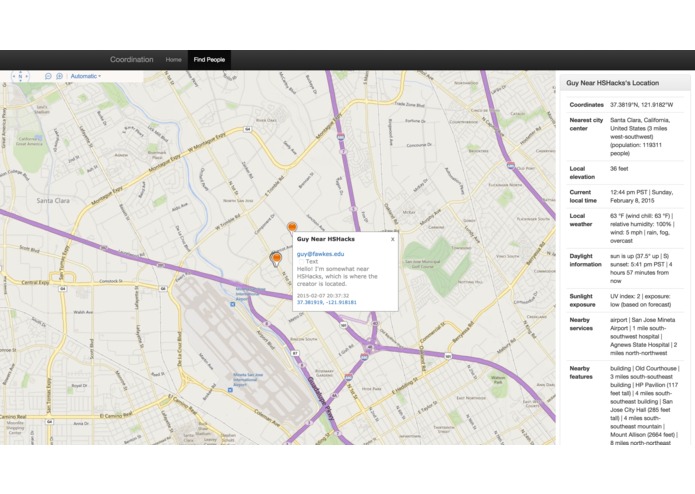Select the orange pin attached to the popup
Screen dimensions: 695x494
[x=292, y=227]
